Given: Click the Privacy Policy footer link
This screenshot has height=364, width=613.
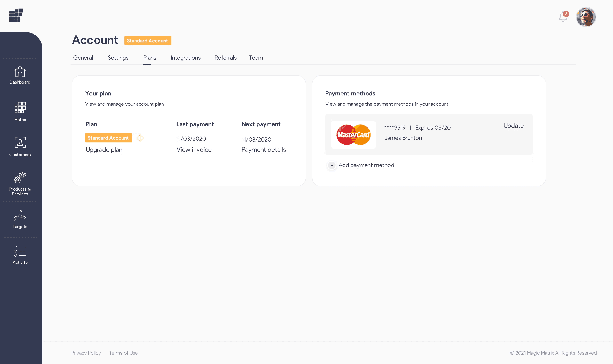Looking at the screenshot, I should click(86, 353).
